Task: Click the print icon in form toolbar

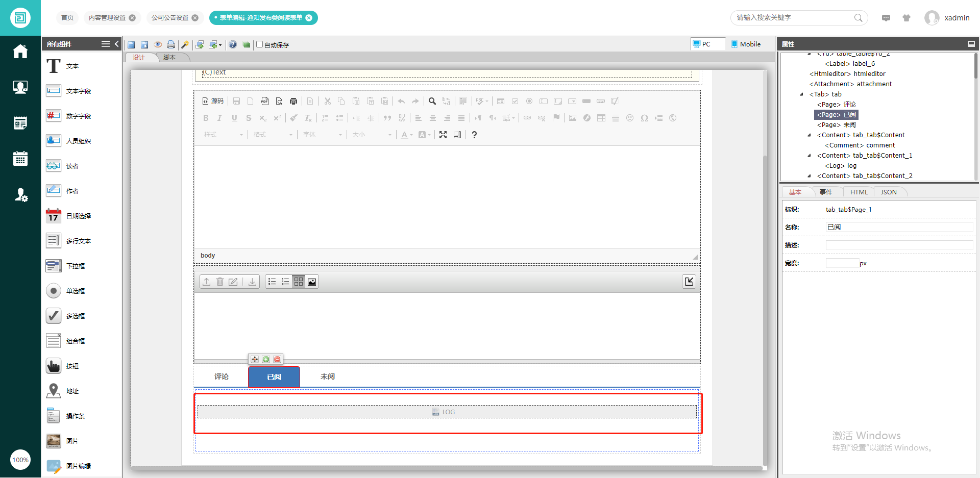Action: (x=171, y=45)
